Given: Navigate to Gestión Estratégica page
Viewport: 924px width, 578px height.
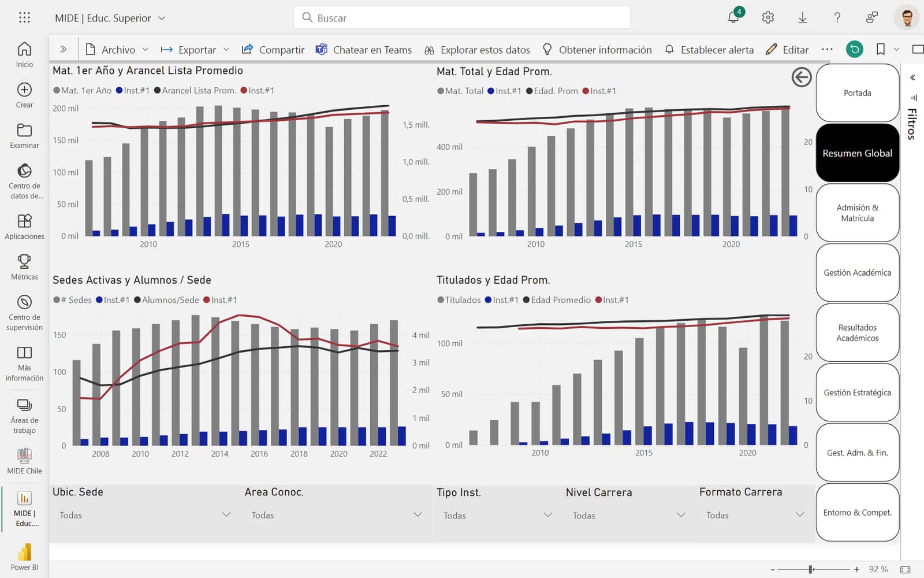Looking at the screenshot, I should (x=858, y=392).
